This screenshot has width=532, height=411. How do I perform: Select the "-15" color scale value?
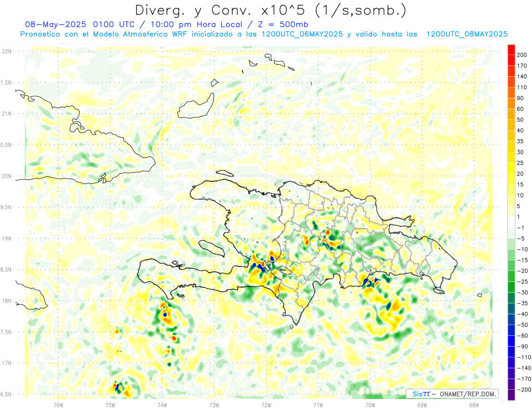pos(523,260)
